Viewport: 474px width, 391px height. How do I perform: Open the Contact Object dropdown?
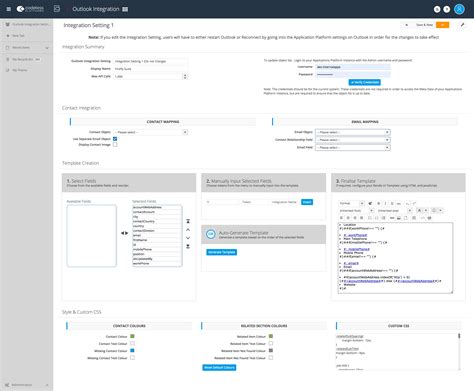click(151, 132)
